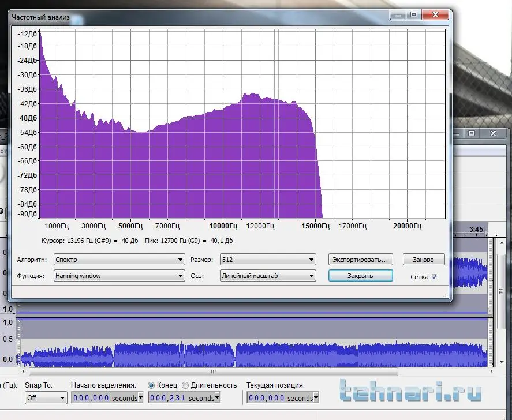Maximize the frequency analysis dialog
Image resolution: width=512 pixels, height=420 pixels.
[x=413, y=16]
